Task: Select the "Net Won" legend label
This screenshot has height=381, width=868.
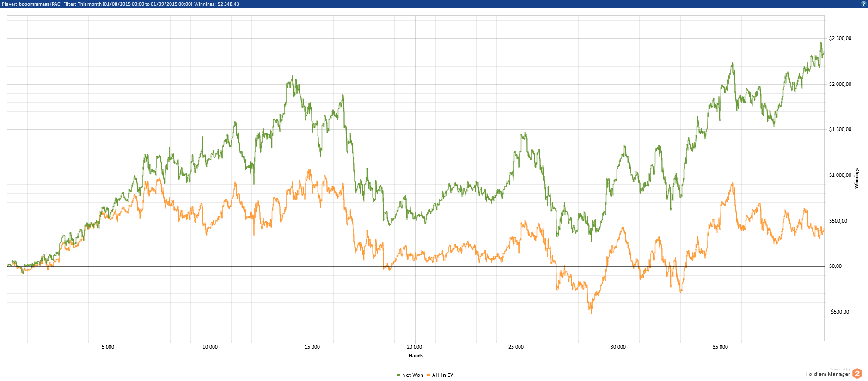Action: click(413, 375)
